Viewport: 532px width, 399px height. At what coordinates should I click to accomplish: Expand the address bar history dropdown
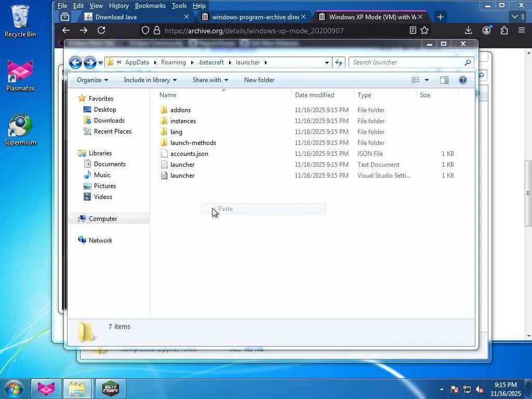point(327,62)
